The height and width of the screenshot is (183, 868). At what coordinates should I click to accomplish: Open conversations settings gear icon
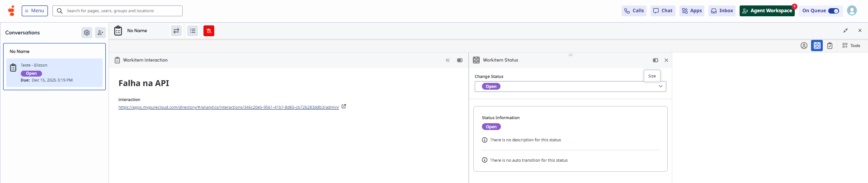click(87, 33)
